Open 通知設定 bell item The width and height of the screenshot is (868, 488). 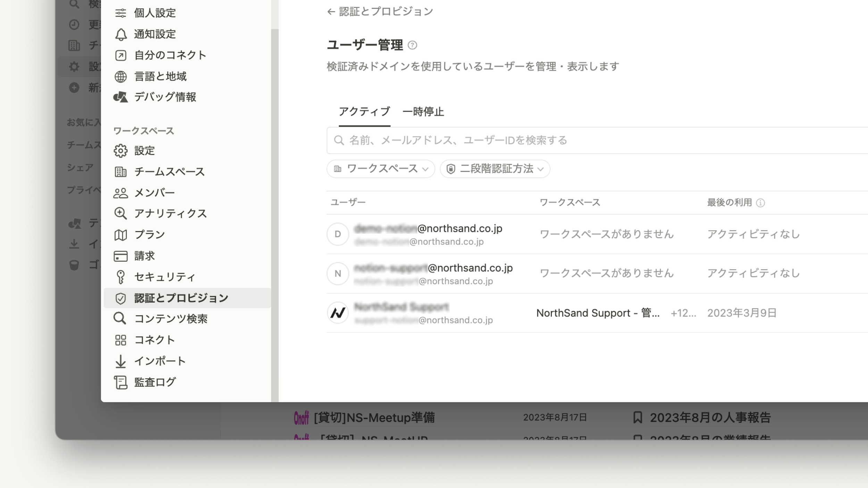pos(155,34)
